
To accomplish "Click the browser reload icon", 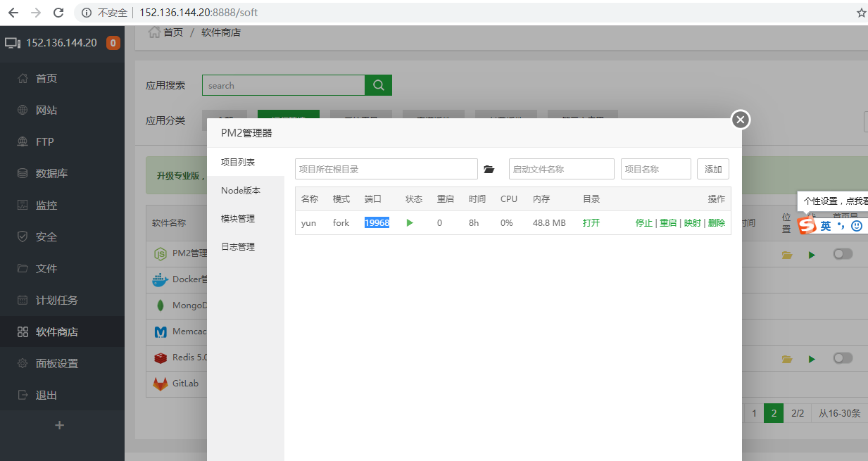I will pyautogui.click(x=58, y=13).
